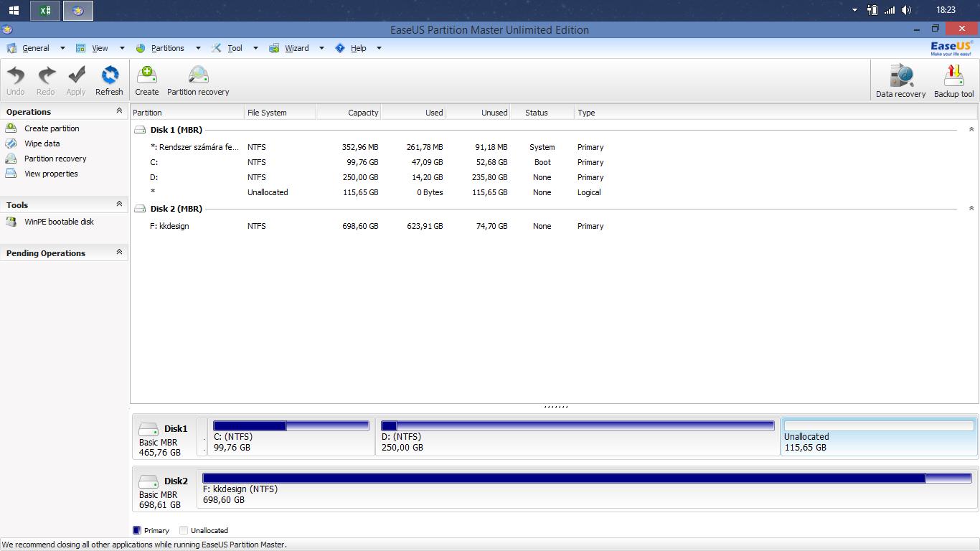Click the View properties sidebar icon
Viewport: 980px width, 551px height.
11,174
